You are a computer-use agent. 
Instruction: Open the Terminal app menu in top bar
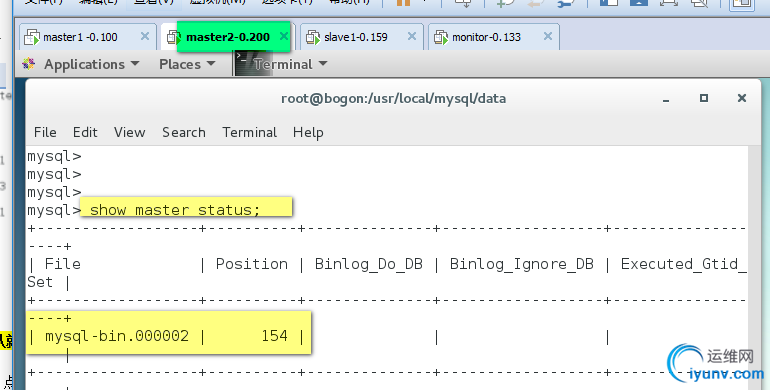(281, 64)
